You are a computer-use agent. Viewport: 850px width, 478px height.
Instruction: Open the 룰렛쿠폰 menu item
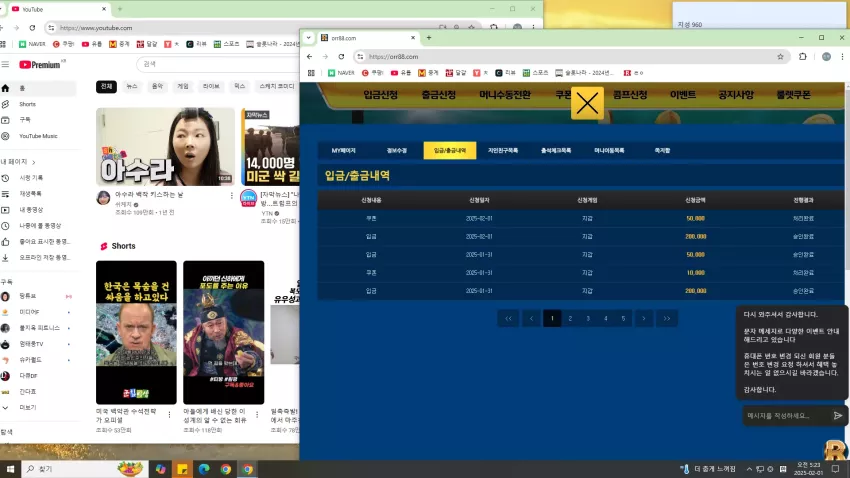pyautogui.click(x=793, y=95)
